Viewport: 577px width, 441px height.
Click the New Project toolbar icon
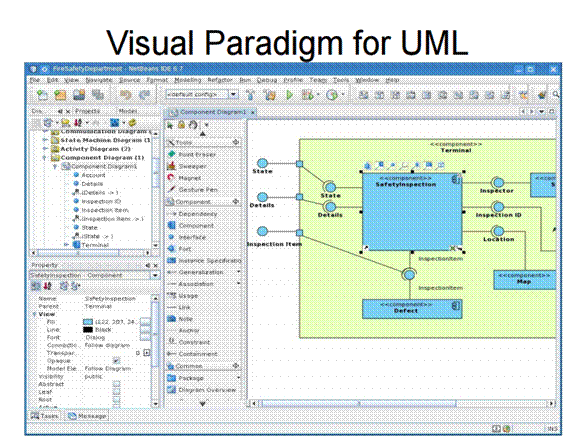pos(60,95)
